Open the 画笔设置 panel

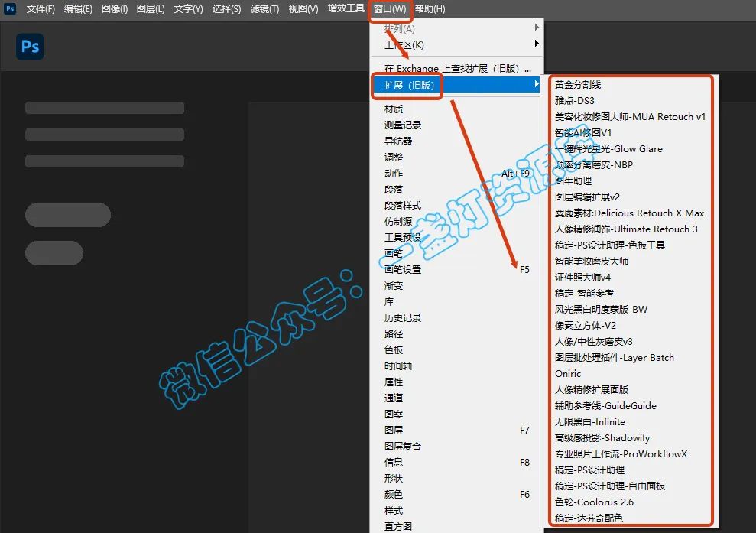456,270
